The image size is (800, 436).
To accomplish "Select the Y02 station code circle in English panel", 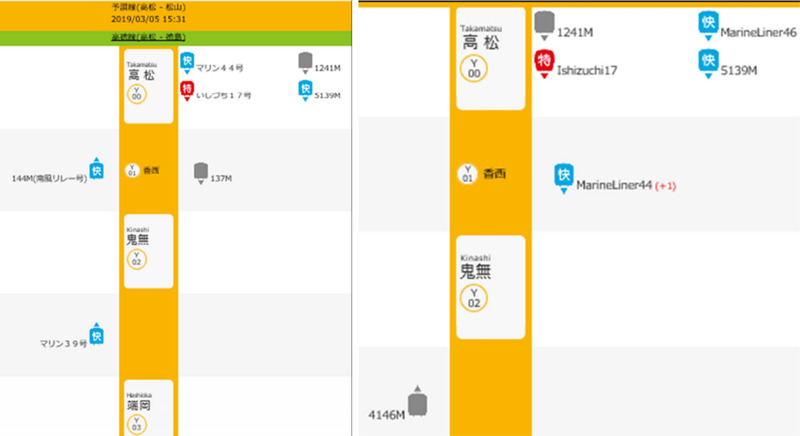I will coord(474,298).
